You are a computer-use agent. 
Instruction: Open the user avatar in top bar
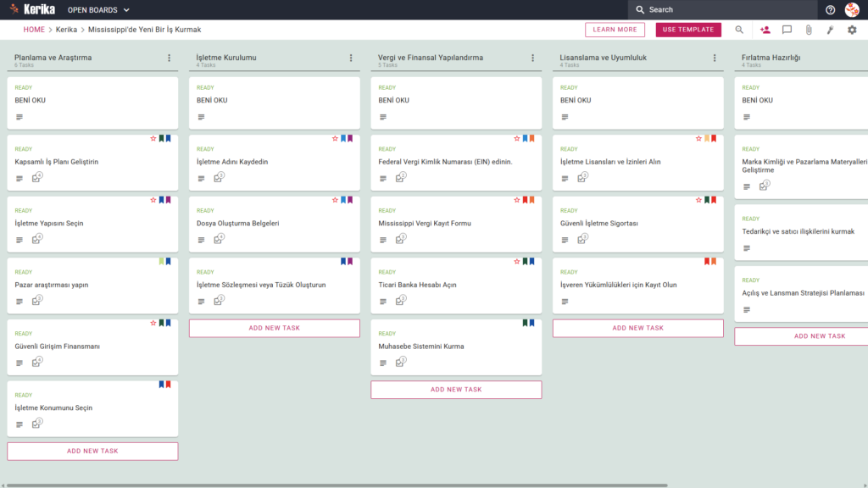(x=852, y=9)
